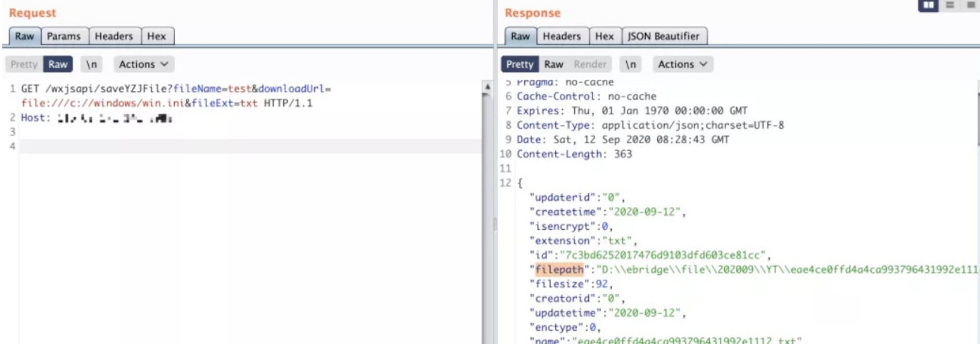The image size is (980, 353).
Task: Open the Response Raw tab
Action: tap(520, 36)
